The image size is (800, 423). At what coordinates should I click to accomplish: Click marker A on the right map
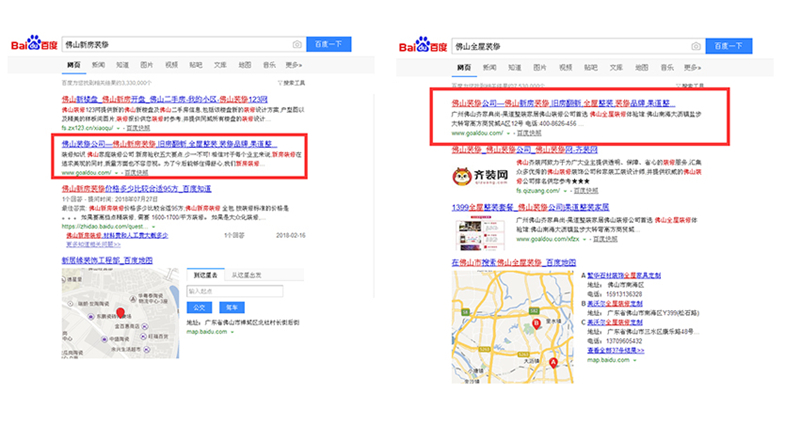pos(553,363)
